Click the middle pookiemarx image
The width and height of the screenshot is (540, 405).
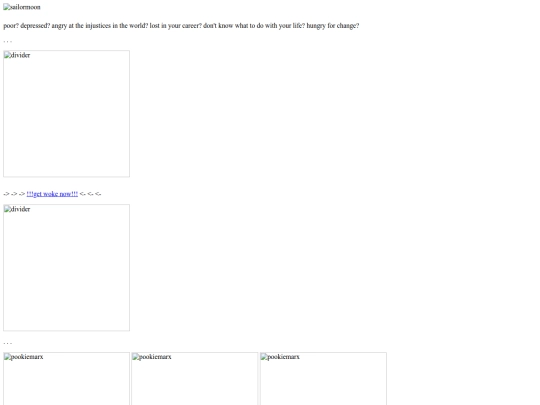click(x=195, y=378)
